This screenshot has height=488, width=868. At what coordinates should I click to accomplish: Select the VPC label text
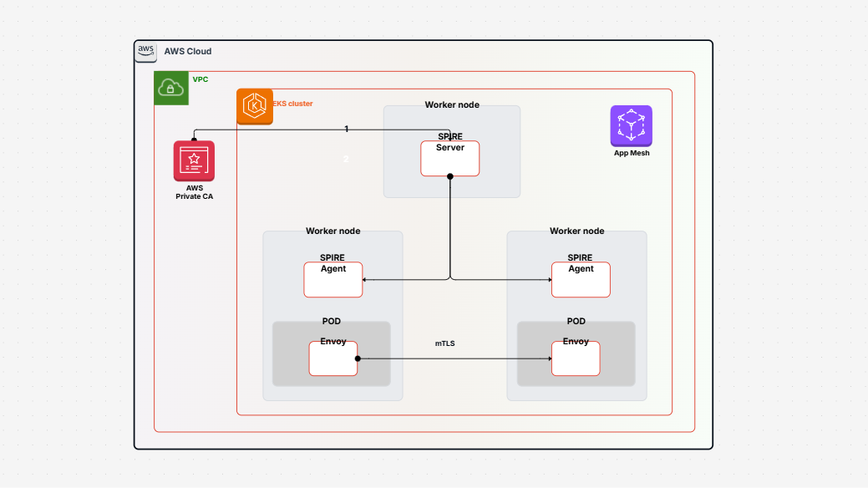[200, 79]
